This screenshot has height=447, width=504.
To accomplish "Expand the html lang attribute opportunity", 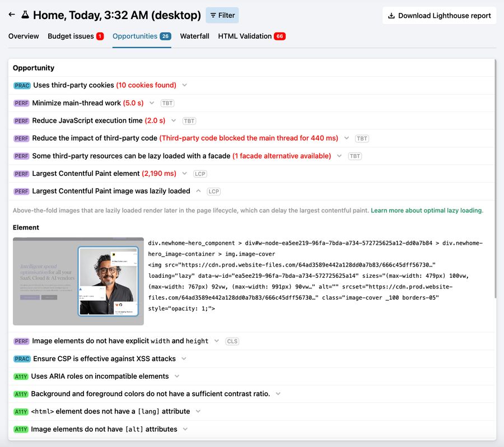I will pos(198,411).
